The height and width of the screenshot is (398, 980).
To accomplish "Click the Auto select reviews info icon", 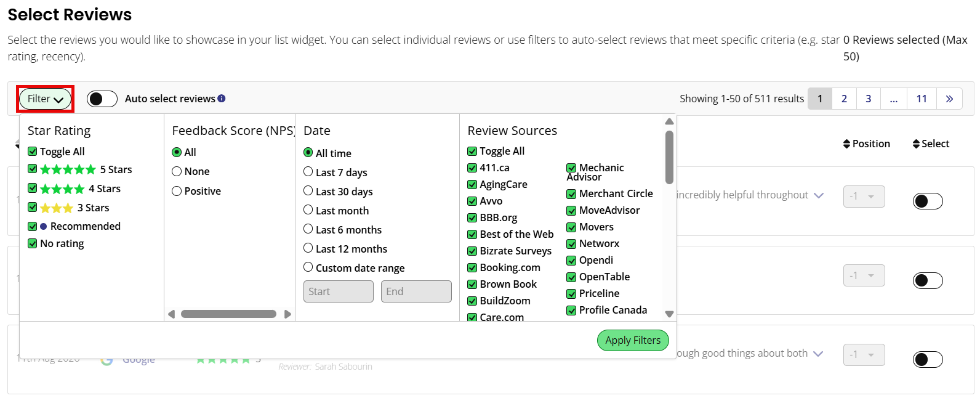I will (222, 99).
